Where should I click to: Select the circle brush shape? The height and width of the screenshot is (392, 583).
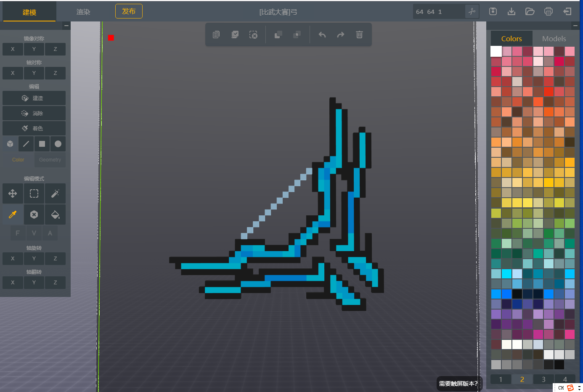coord(58,144)
